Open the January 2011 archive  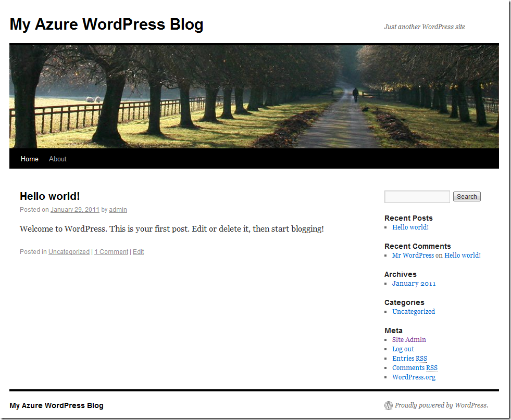pos(414,284)
